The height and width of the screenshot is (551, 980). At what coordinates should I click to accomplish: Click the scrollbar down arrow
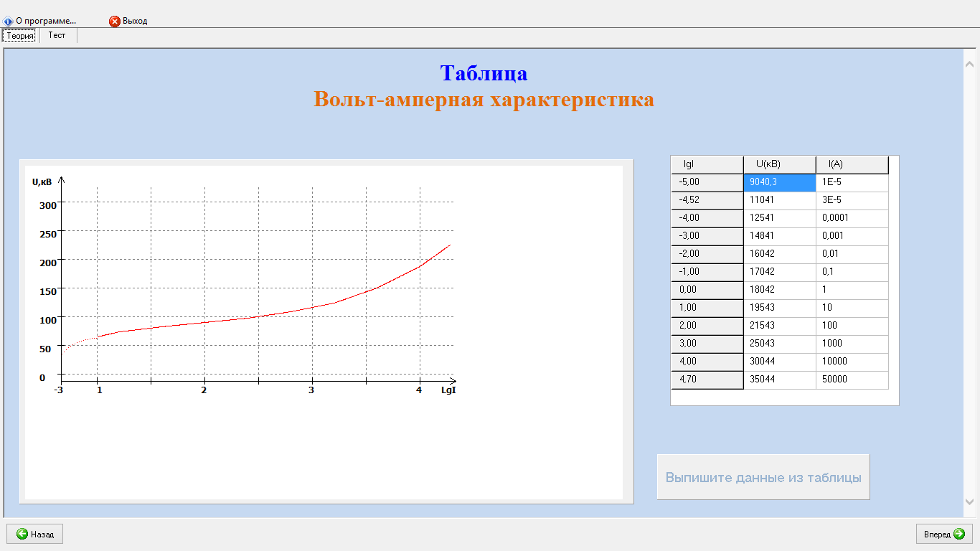(969, 501)
